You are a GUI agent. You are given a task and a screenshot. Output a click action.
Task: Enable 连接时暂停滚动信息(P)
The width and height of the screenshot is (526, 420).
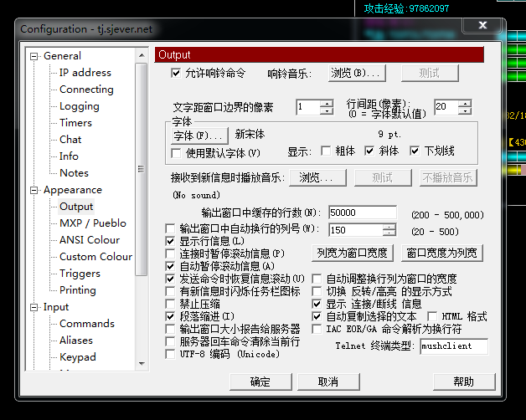coord(170,254)
